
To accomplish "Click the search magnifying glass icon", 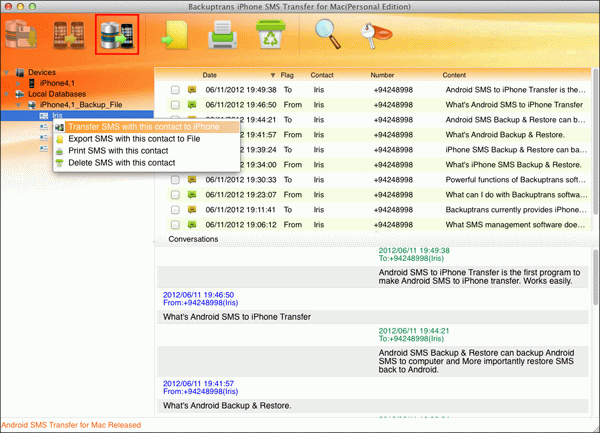I will (x=328, y=34).
